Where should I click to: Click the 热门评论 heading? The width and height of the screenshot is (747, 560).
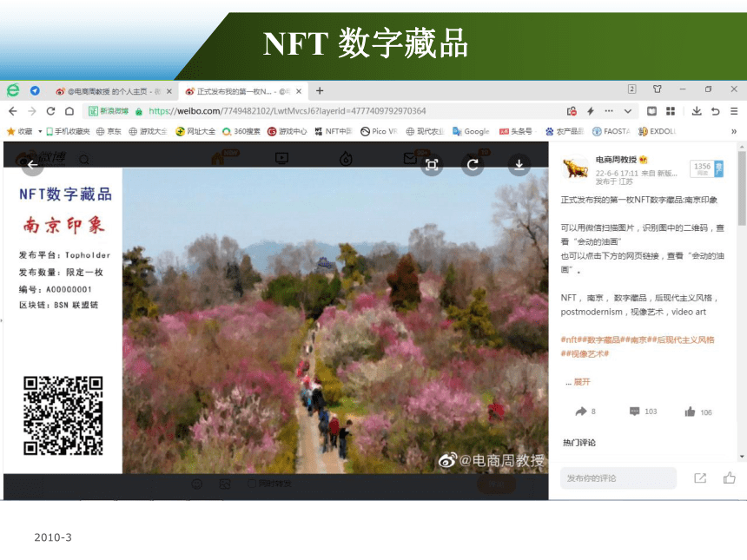(x=578, y=443)
